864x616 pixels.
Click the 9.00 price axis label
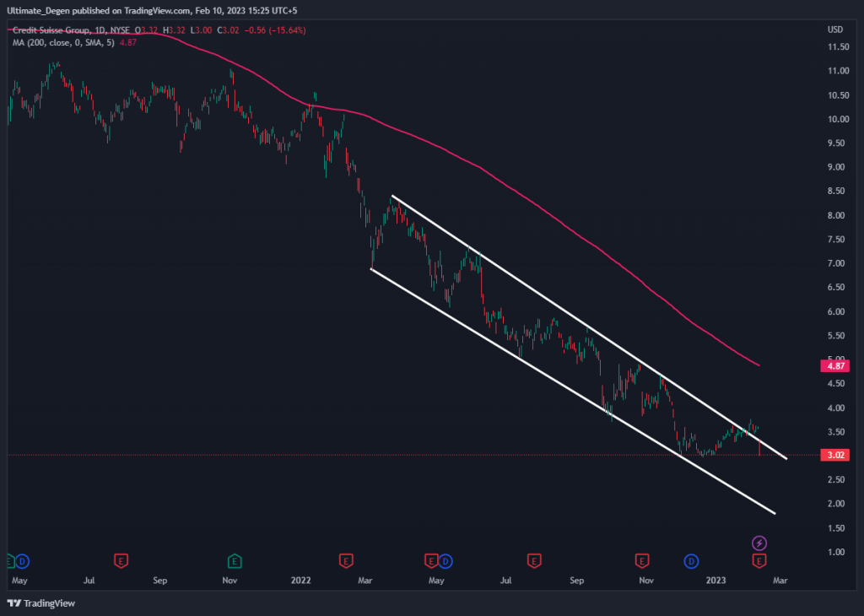836,167
